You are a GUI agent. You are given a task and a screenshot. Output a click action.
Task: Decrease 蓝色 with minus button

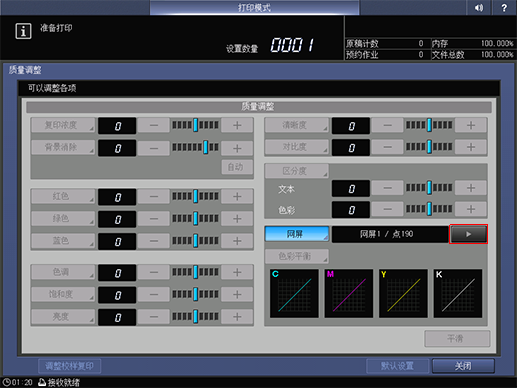coord(154,241)
